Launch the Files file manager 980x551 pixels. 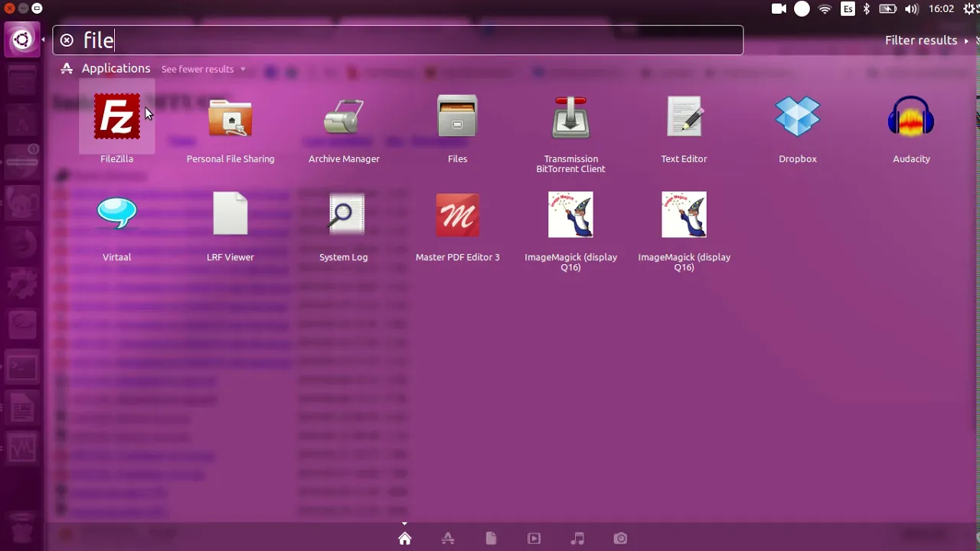(x=457, y=117)
